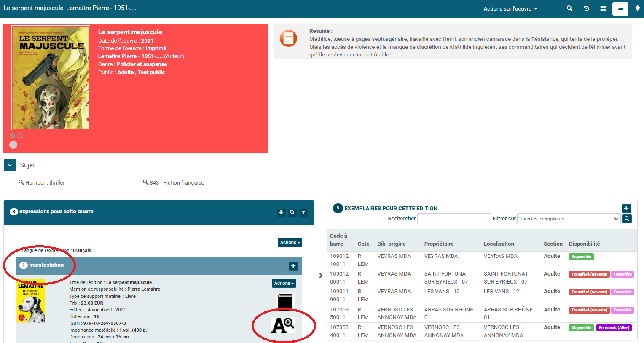Click Transféré (navette) badge in LES VANS row
This screenshot has height=343, width=644.
click(x=589, y=292)
